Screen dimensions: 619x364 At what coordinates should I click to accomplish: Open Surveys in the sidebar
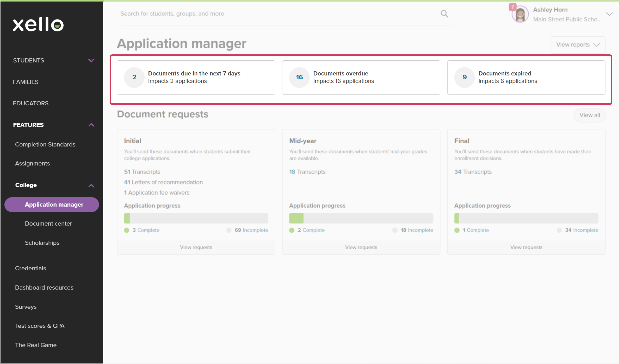[x=26, y=307]
